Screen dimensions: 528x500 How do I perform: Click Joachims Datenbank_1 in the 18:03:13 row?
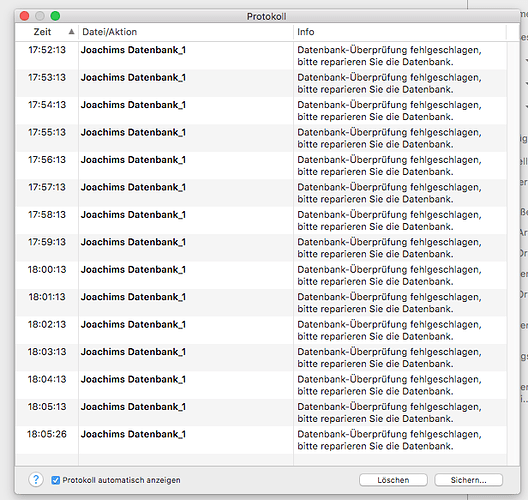pyautogui.click(x=133, y=352)
